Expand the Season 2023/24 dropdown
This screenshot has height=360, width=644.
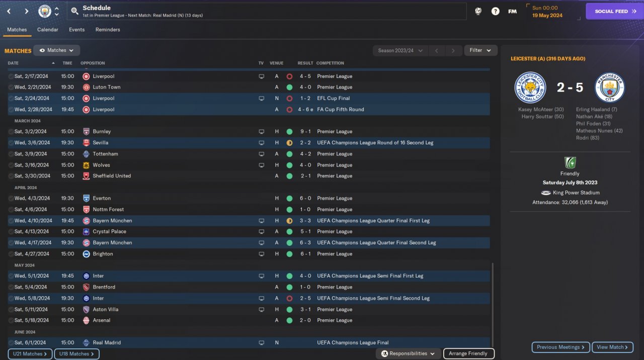coord(400,50)
